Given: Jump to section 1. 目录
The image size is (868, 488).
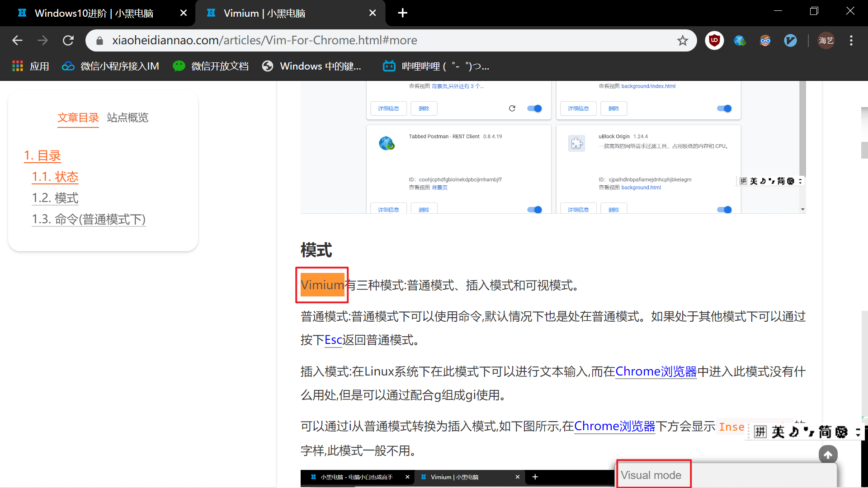Looking at the screenshot, I should click(42, 156).
